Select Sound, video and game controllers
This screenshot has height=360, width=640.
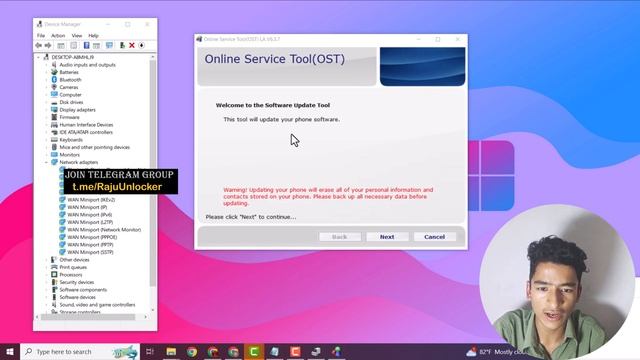97,305
